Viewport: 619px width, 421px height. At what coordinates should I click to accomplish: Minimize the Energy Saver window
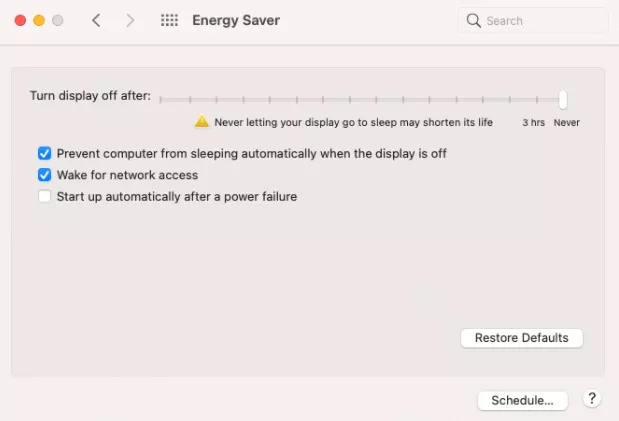[x=39, y=20]
